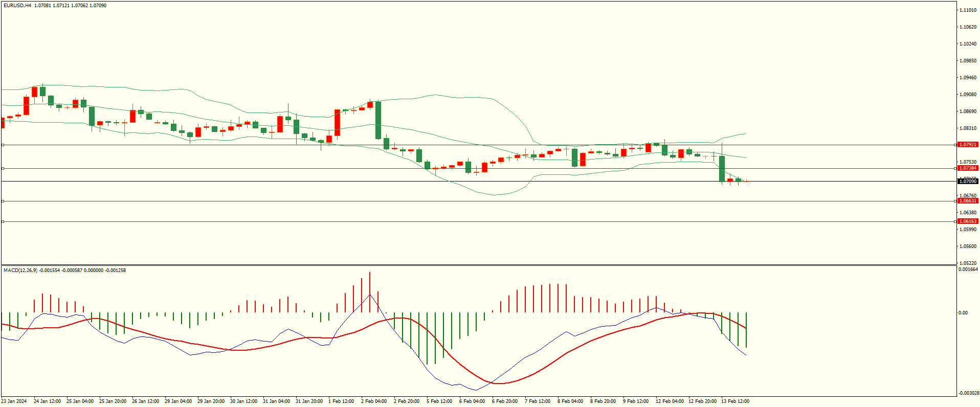Click the 1.05600 price axis value

pyautogui.click(x=968, y=246)
